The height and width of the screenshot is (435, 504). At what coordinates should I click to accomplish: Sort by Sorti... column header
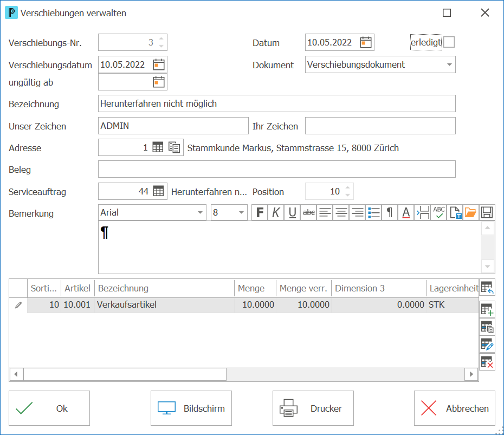coord(44,288)
